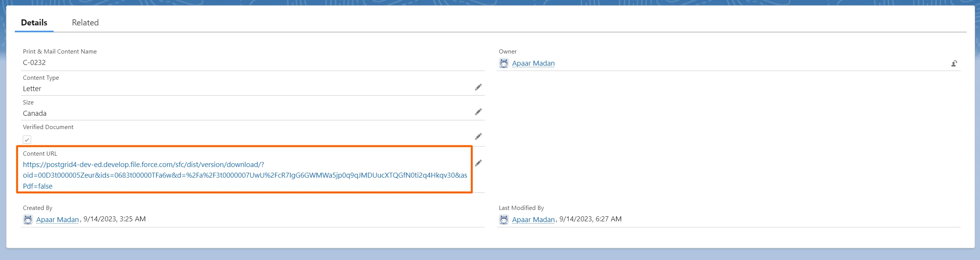Click the Size field edit pencil

(x=478, y=112)
